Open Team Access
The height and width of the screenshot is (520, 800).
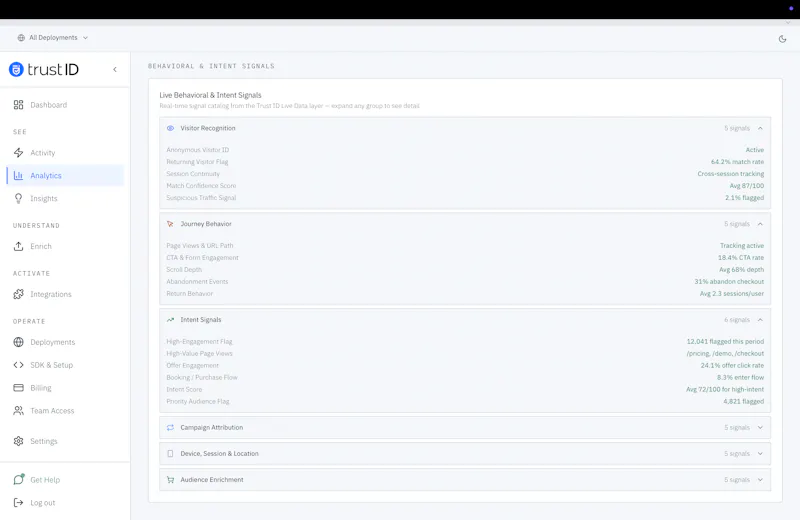click(x=65, y=410)
